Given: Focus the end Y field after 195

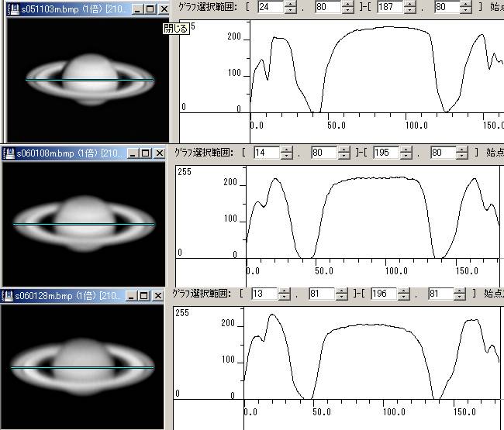Looking at the screenshot, I should pos(444,152).
